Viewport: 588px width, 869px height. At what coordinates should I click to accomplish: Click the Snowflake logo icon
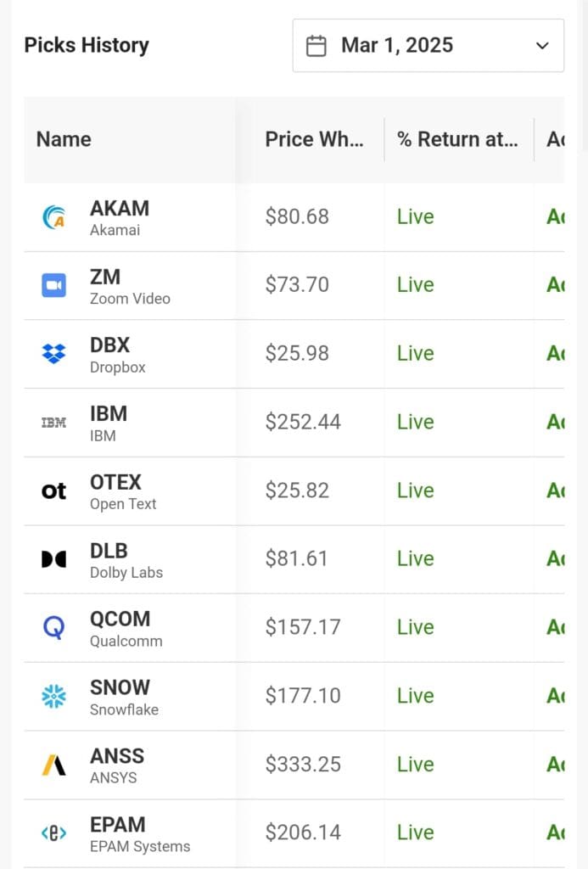(54, 697)
